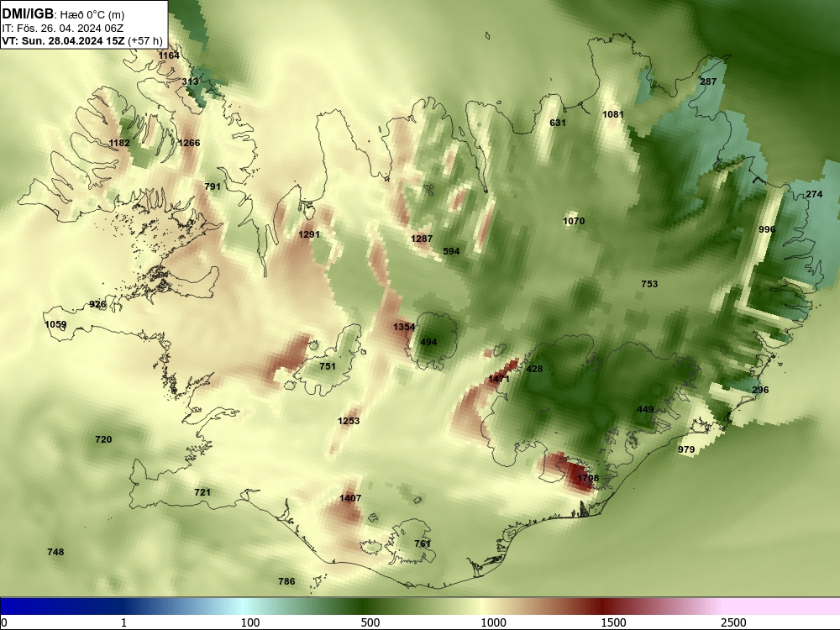Click the map value '753'
This screenshot has height=630, width=840.
649,284
